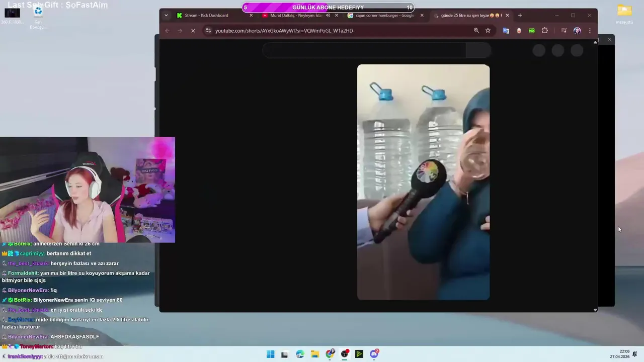Viewport: 644px width, 362px height.
Task: Open the Google Translate extension icon
Action: click(x=506, y=31)
